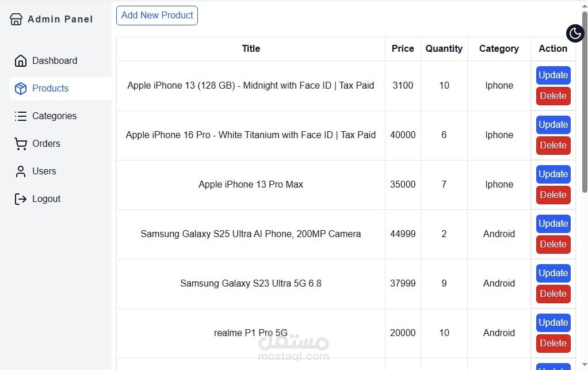Click the Dashboard home icon
Viewport: 588px width, 370px height.
point(21,61)
